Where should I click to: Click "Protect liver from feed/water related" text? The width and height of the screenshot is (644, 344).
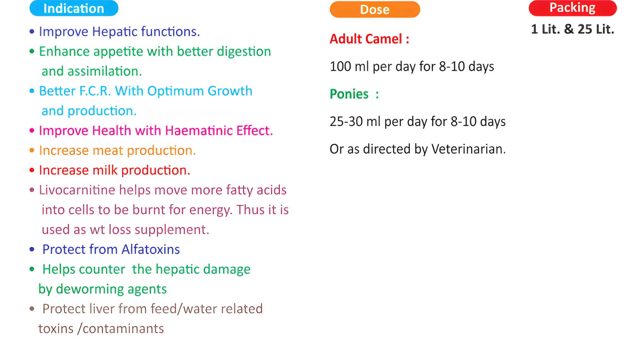coord(152,309)
